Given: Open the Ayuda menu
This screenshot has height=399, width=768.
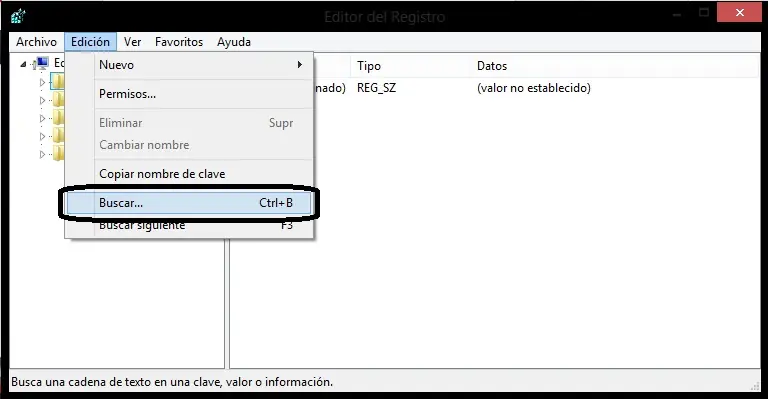Looking at the screenshot, I should point(234,42).
